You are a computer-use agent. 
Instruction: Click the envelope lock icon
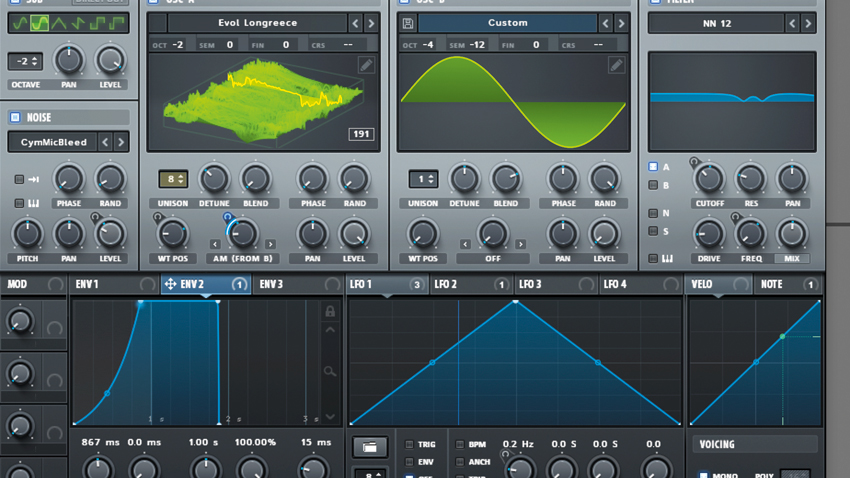tap(330, 311)
